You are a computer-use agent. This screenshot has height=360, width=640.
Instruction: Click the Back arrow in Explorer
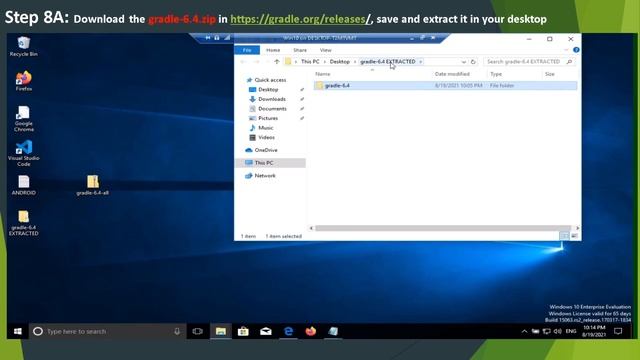coord(243,62)
